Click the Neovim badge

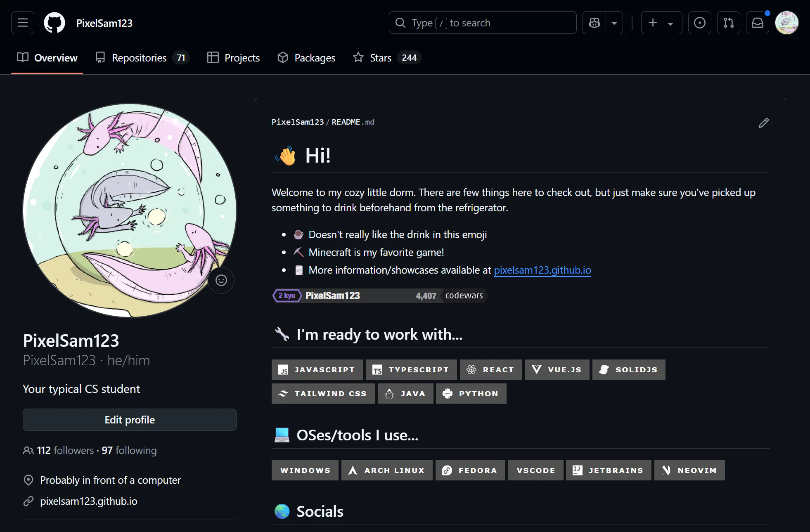click(x=689, y=470)
